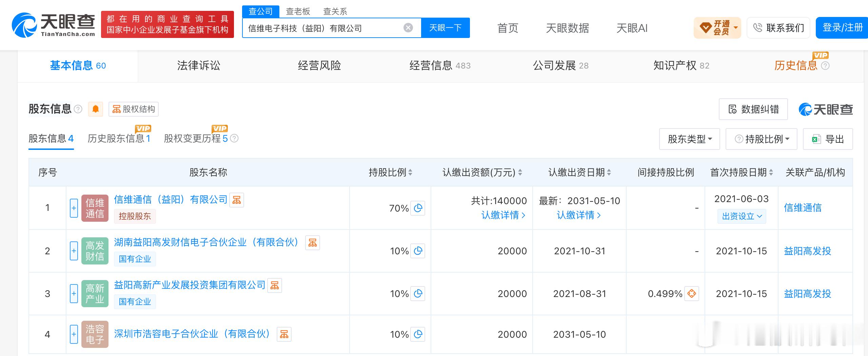Switch to 历史股东信息 1 sub-tab
This screenshot has width=868, height=356.
(119, 138)
